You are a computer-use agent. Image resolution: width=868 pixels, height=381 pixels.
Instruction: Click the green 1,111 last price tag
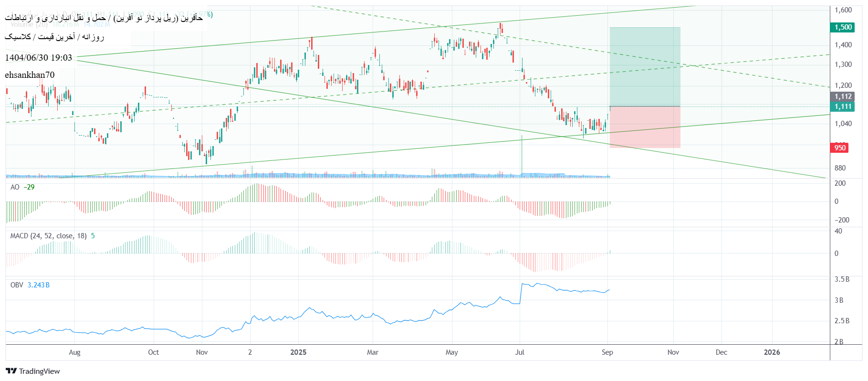(843, 106)
